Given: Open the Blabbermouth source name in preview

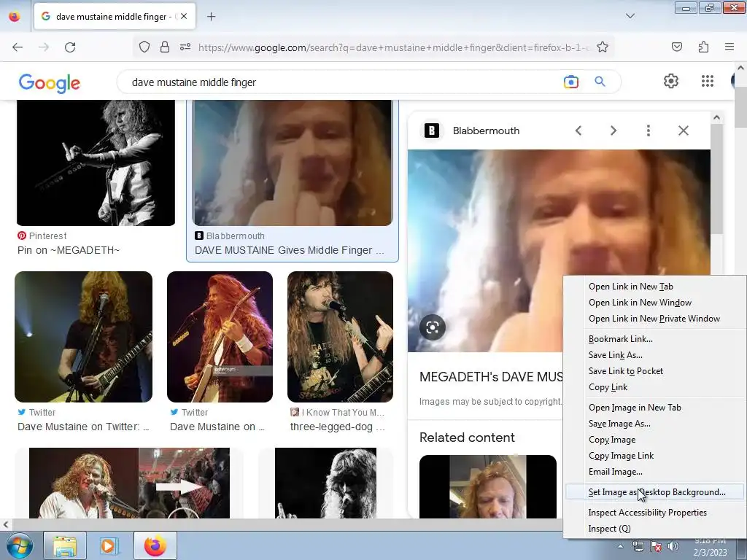Looking at the screenshot, I should (486, 131).
